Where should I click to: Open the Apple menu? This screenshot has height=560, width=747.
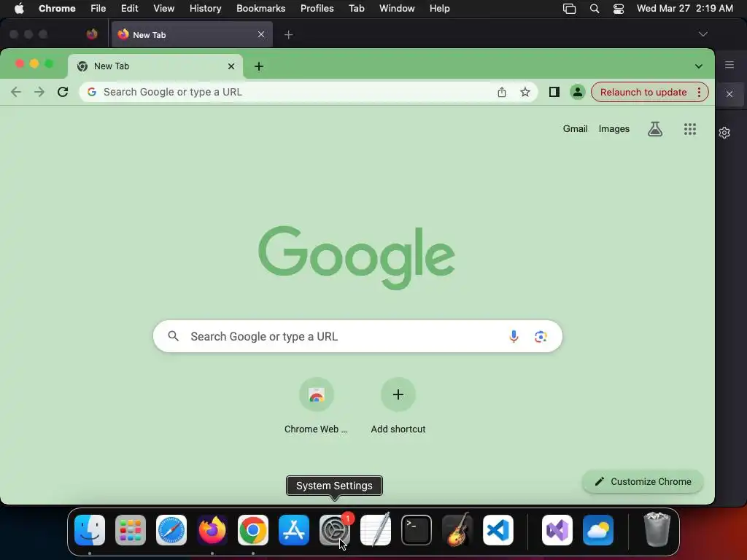point(19,8)
